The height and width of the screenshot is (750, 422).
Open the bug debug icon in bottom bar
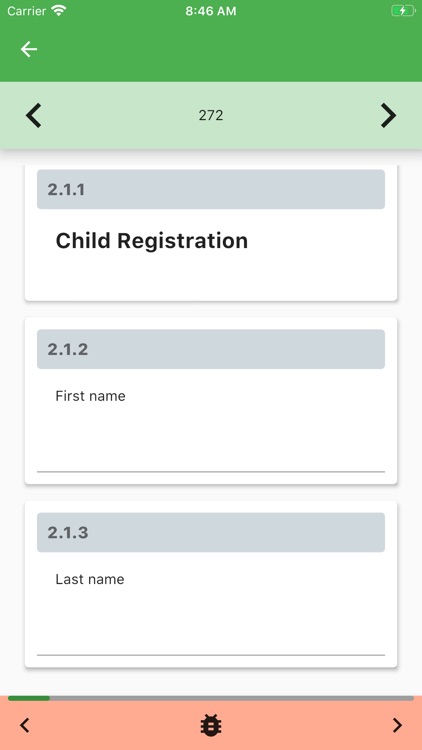point(211,725)
